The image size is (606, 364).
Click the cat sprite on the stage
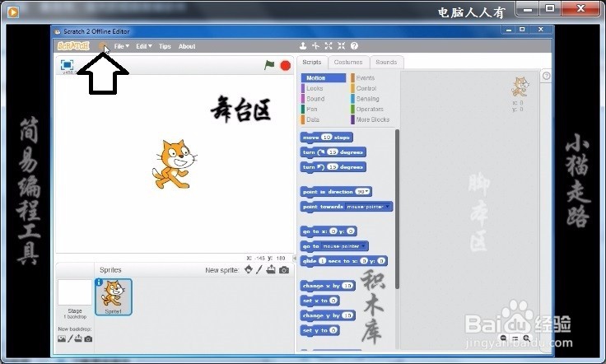tap(173, 164)
